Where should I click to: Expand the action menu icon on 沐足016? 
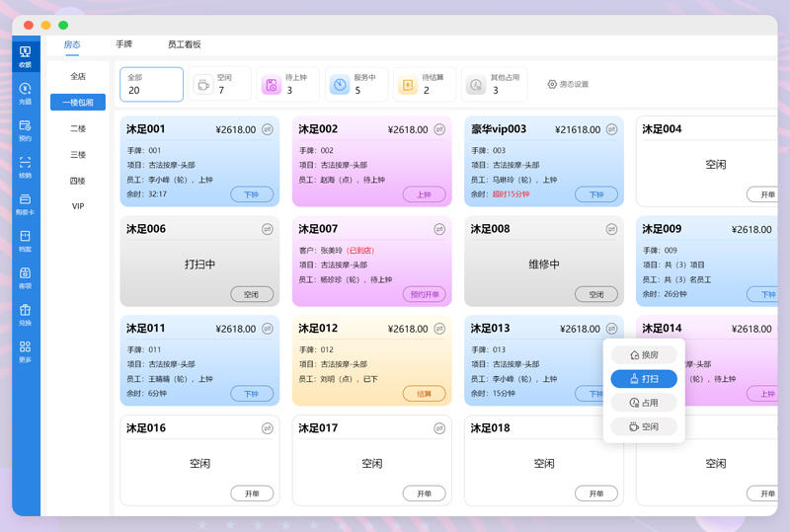pyautogui.click(x=268, y=428)
